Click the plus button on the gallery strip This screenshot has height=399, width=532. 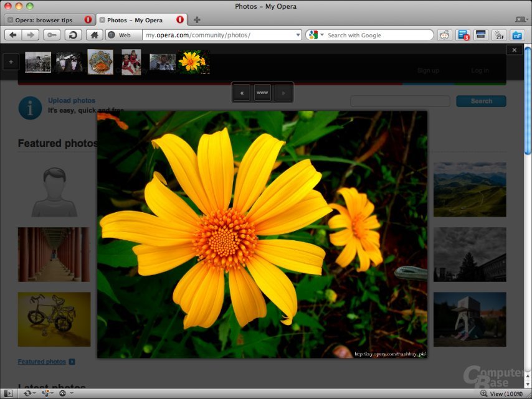(11, 62)
